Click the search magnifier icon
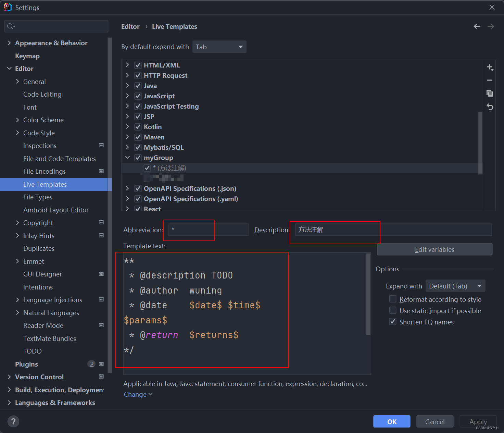 click(11, 26)
